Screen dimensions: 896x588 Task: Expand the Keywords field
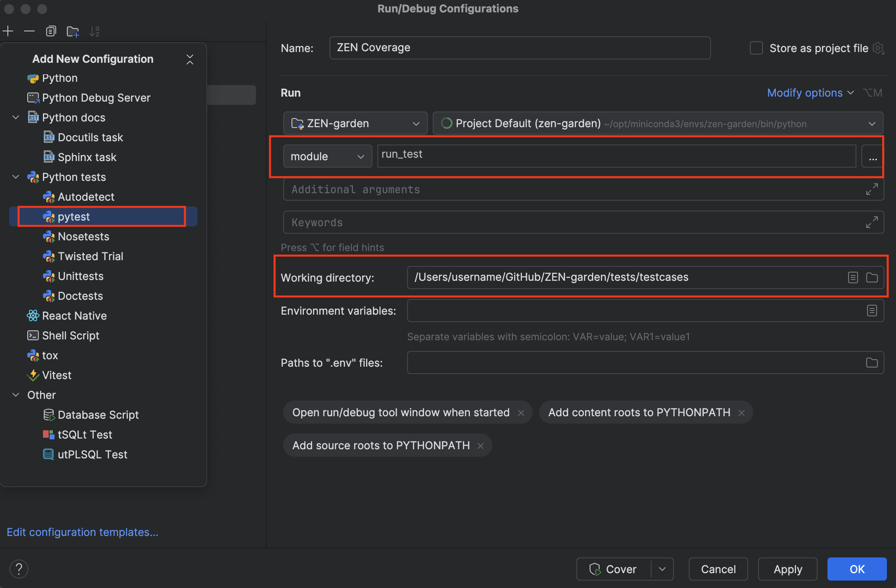[872, 222]
